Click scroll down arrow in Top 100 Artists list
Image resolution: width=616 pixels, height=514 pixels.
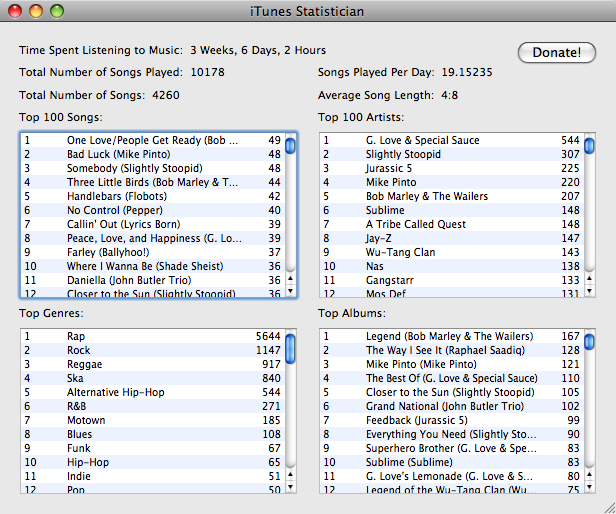589,291
